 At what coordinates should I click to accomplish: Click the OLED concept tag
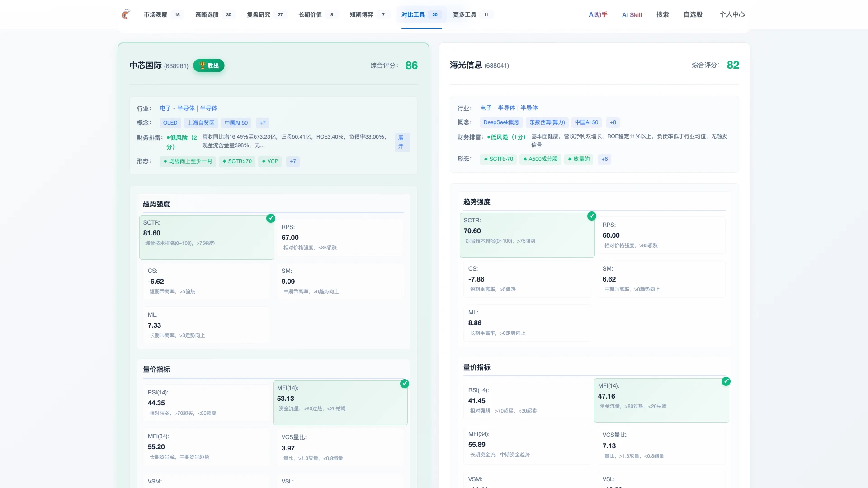[170, 123]
